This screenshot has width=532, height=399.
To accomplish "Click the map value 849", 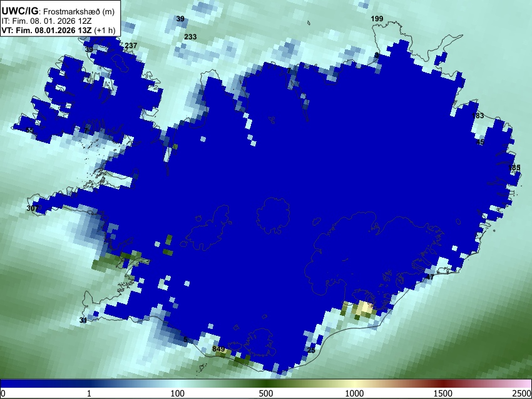I will tap(218, 349).
